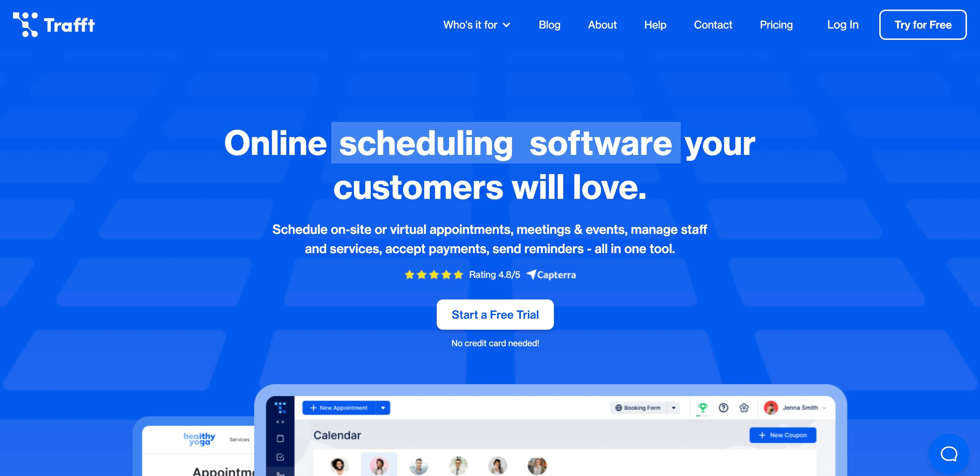
Task: Expand the Booking Form dropdown arrow
Action: click(x=675, y=408)
